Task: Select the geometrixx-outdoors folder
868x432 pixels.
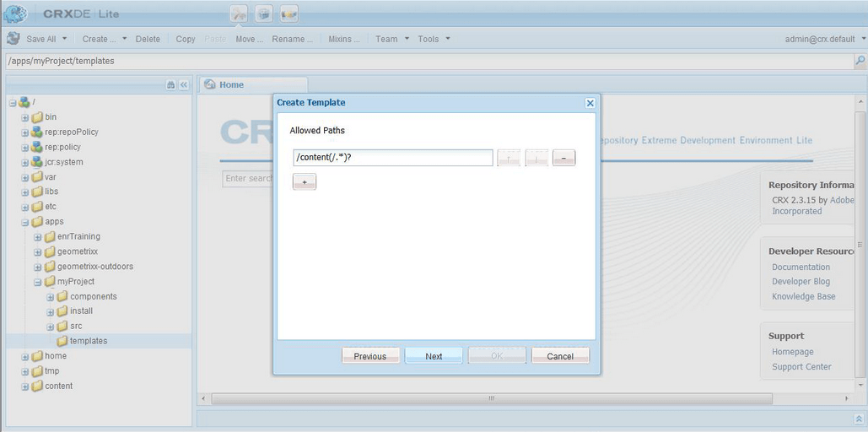Action: click(95, 266)
